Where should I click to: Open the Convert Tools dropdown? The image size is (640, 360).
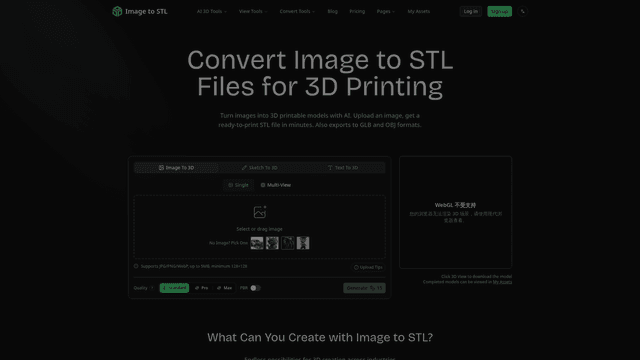pos(297,11)
